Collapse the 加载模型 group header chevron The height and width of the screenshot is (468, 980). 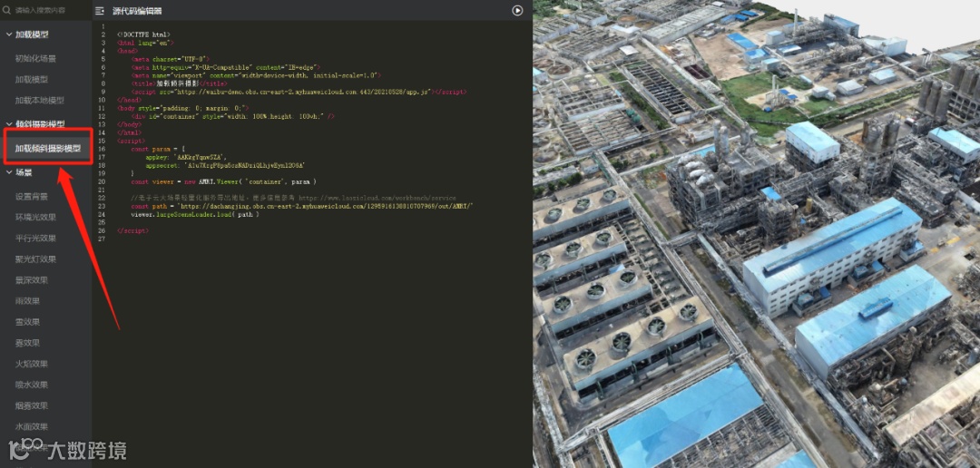coord(9,35)
